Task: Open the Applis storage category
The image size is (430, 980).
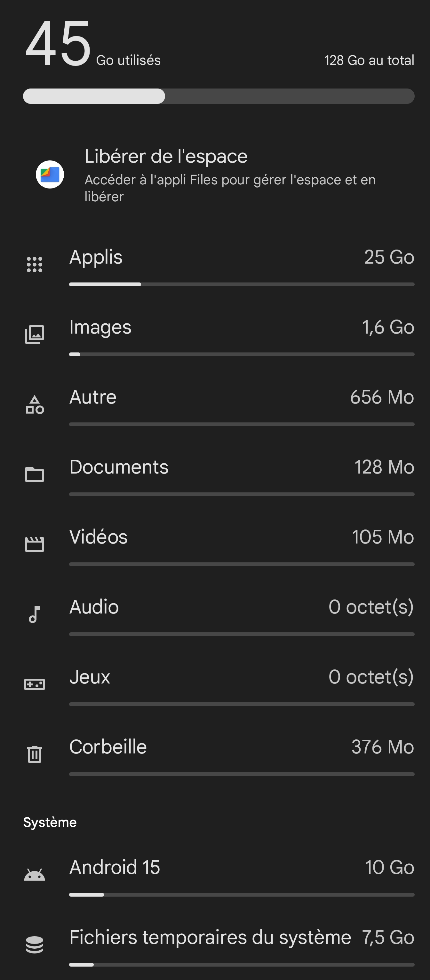Action: coord(242,257)
